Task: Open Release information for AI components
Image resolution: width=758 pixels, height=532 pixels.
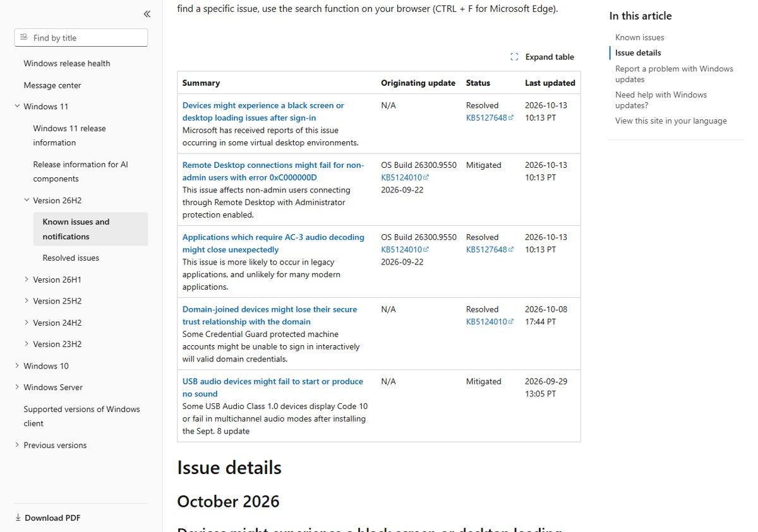Action: click(80, 172)
